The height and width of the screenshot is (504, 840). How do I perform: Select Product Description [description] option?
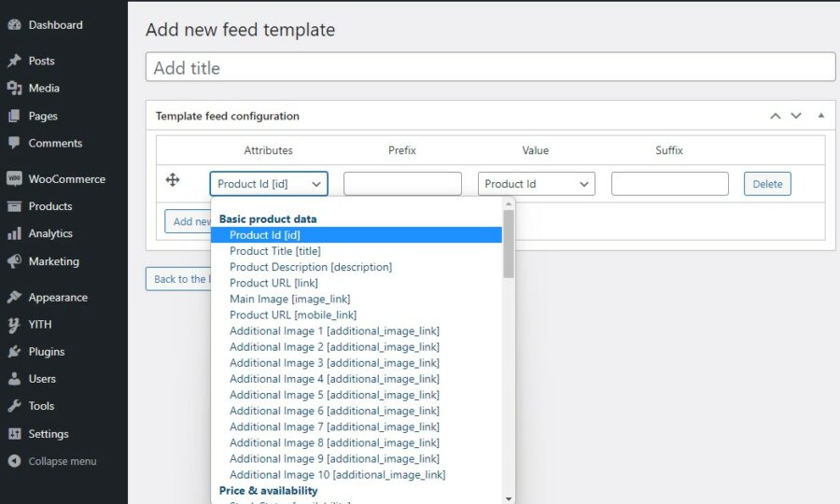(x=357, y=267)
